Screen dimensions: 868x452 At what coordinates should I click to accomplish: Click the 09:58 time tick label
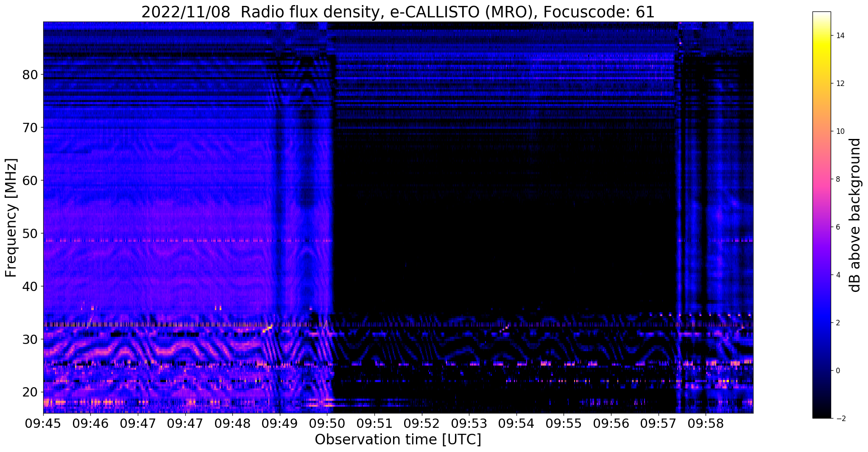point(706,423)
